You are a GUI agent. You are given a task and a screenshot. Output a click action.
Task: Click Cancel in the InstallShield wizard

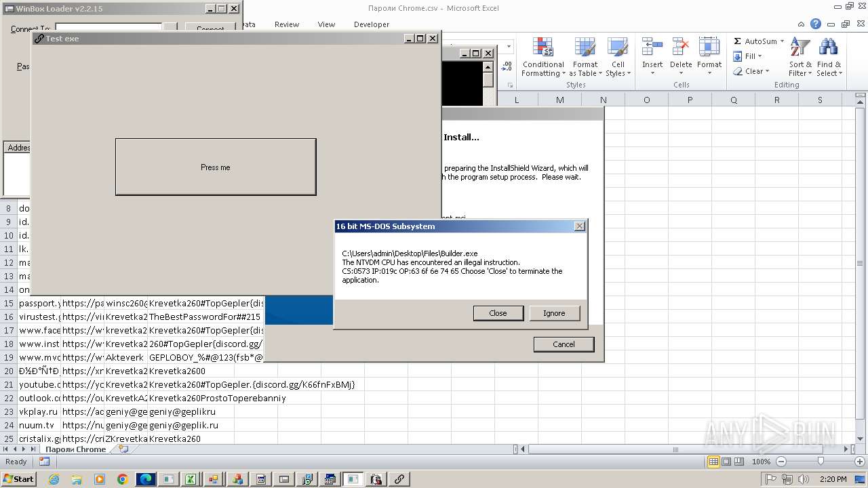[x=564, y=344]
